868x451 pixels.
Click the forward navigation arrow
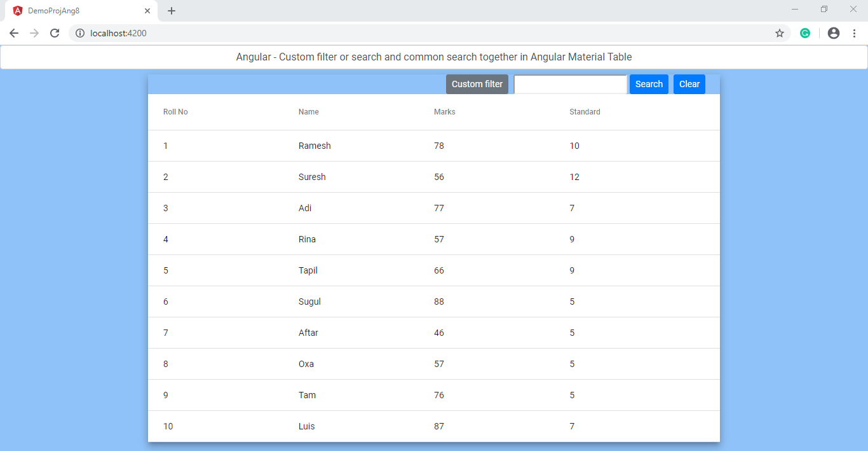(x=34, y=32)
